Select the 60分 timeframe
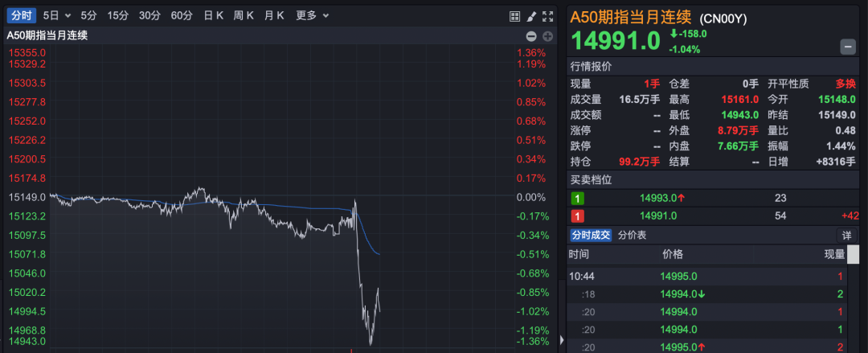The width and height of the screenshot is (868, 353). (182, 15)
